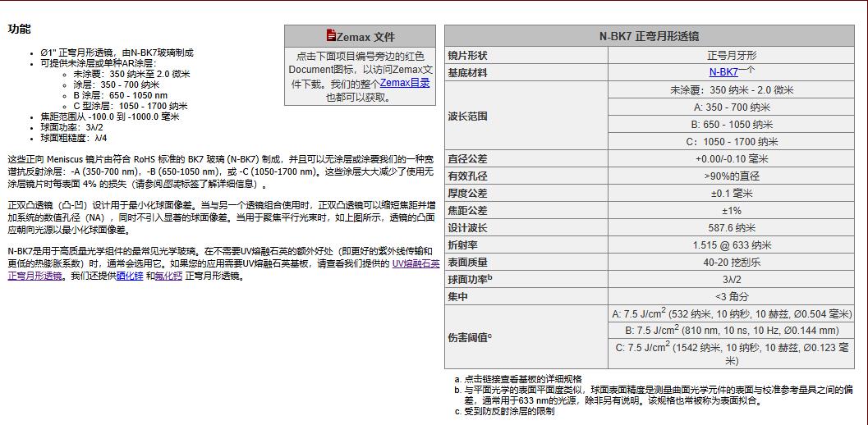Click the <3 角分 value
The height and width of the screenshot is (425, 868).
point(731,297)
